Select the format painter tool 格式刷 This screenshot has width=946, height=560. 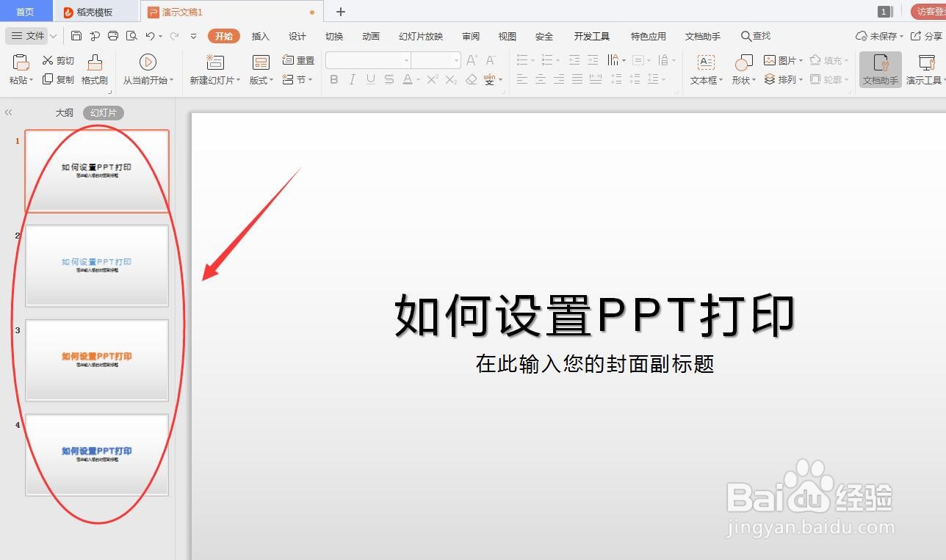tap(94, 70)
